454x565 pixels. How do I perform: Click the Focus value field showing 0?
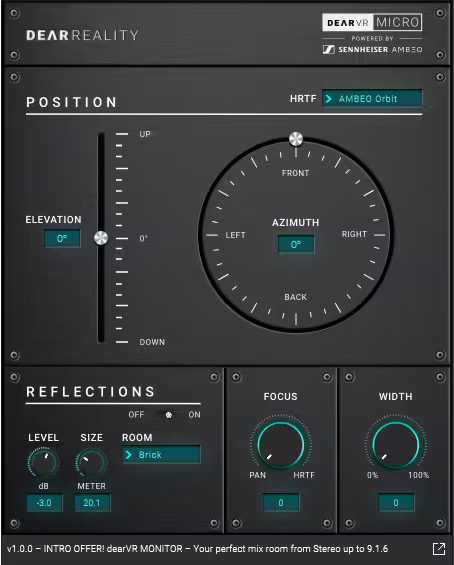click(x=281, y=503)
